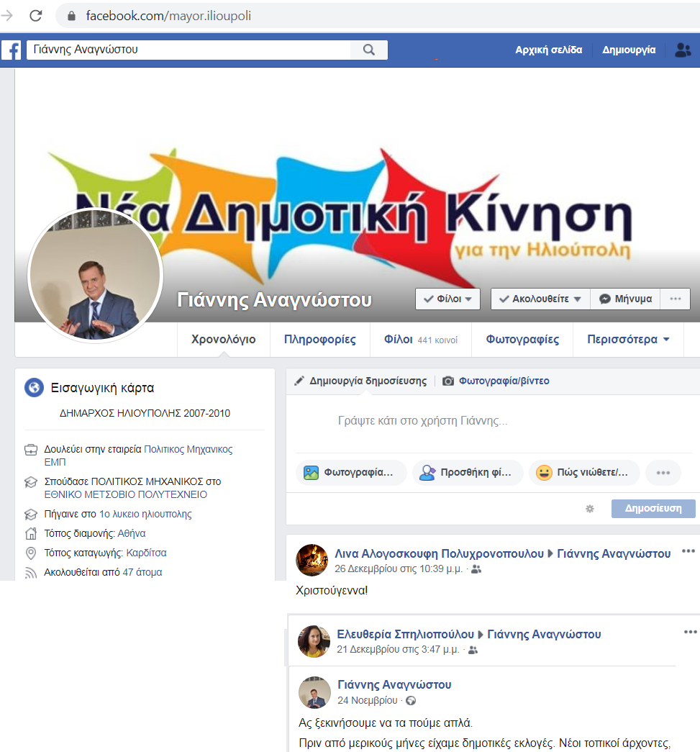Click public globe icon on 24 Νοεμβρίου post
The height and width of the screenshot is (752, 700).
(411, 701)
